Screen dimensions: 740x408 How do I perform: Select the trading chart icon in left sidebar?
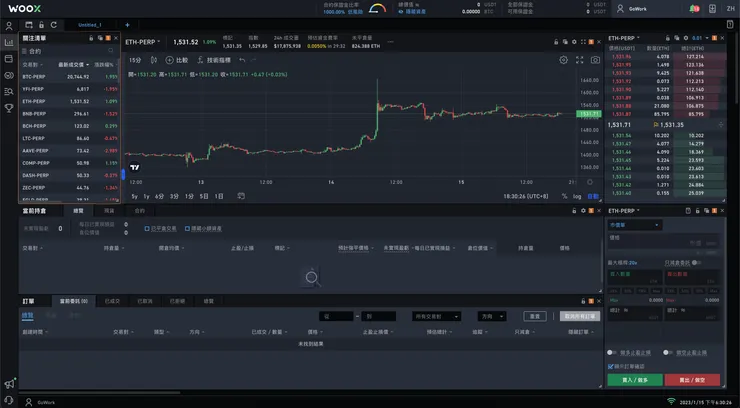(x=8, y=42)
